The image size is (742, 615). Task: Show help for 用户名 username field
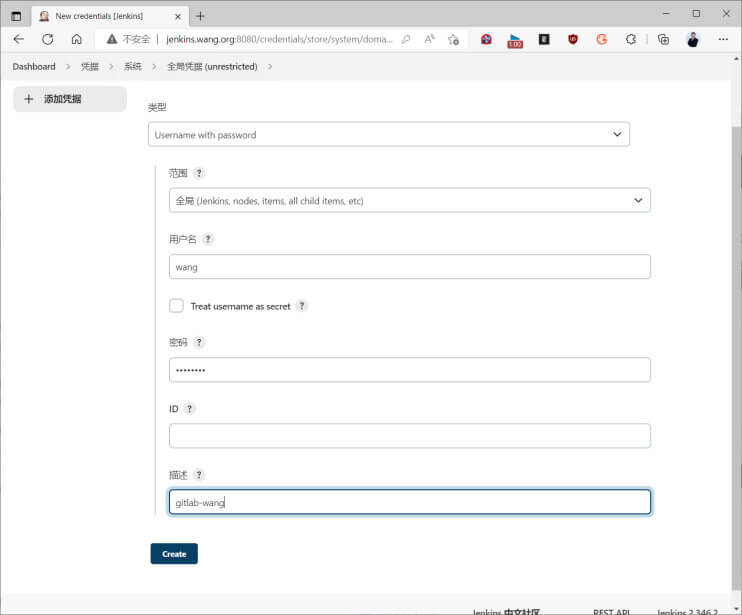pos(208,239)
